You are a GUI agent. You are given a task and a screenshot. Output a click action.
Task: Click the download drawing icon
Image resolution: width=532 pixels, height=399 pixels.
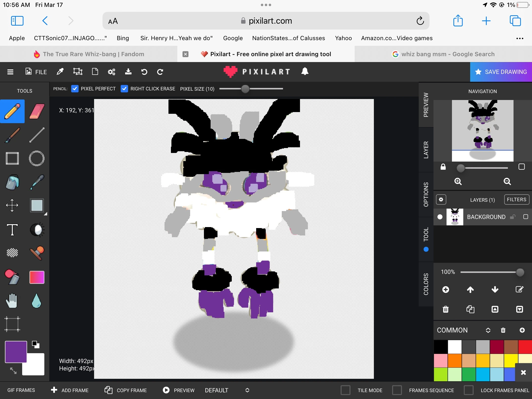[x=128, y=72]
